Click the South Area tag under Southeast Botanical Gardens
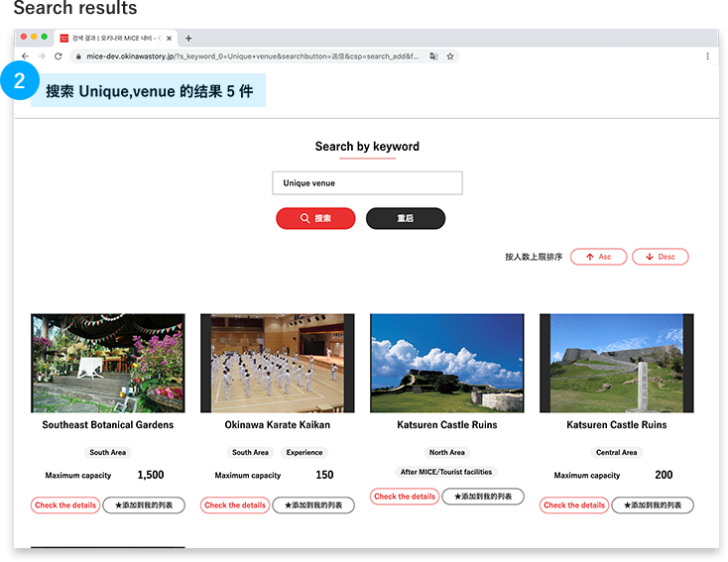Screen dimensions: 728x562 point(108,453)
